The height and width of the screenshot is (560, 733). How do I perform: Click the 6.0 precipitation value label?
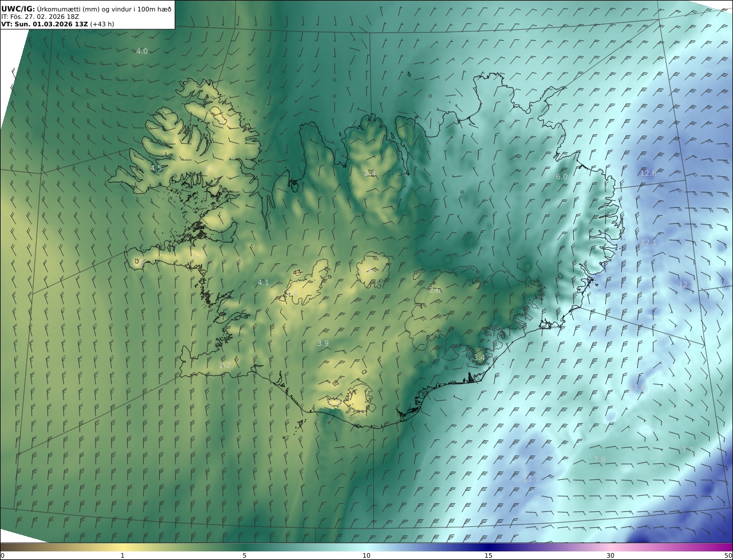pos(562,177)
